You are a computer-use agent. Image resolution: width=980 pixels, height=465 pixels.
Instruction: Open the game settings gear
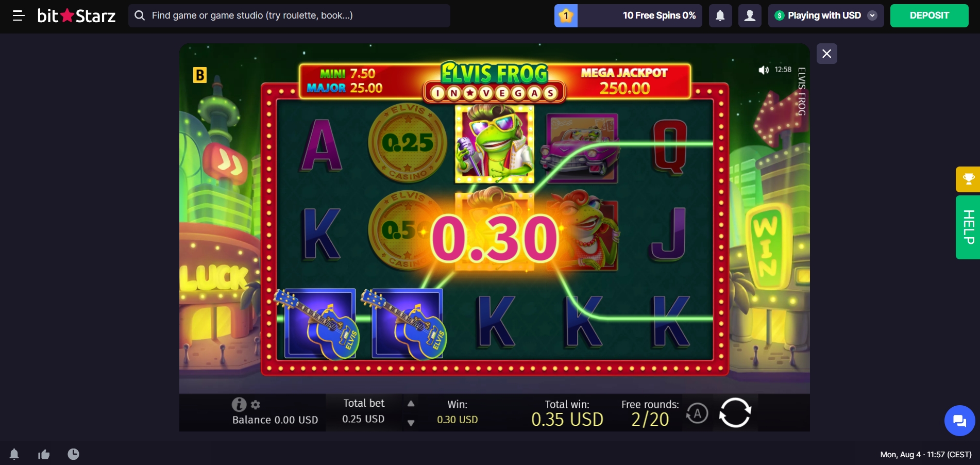tap(256, 405)
